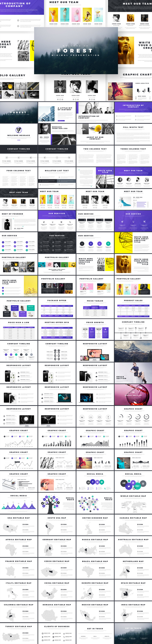Click the LinkedIn bubble above the numbers 1–4
This screenshot has height=644, width=152.
pyautogui.click(x=102, y=482)
